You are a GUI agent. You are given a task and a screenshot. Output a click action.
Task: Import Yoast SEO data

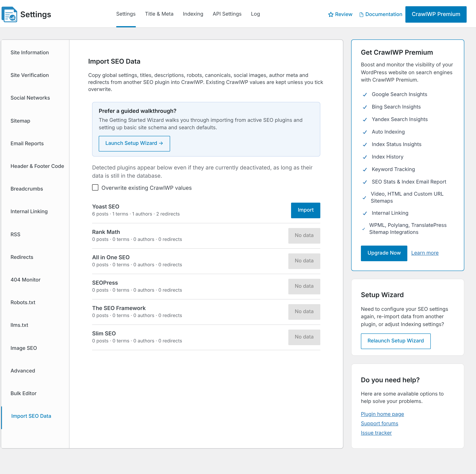(x=305, y=210)
